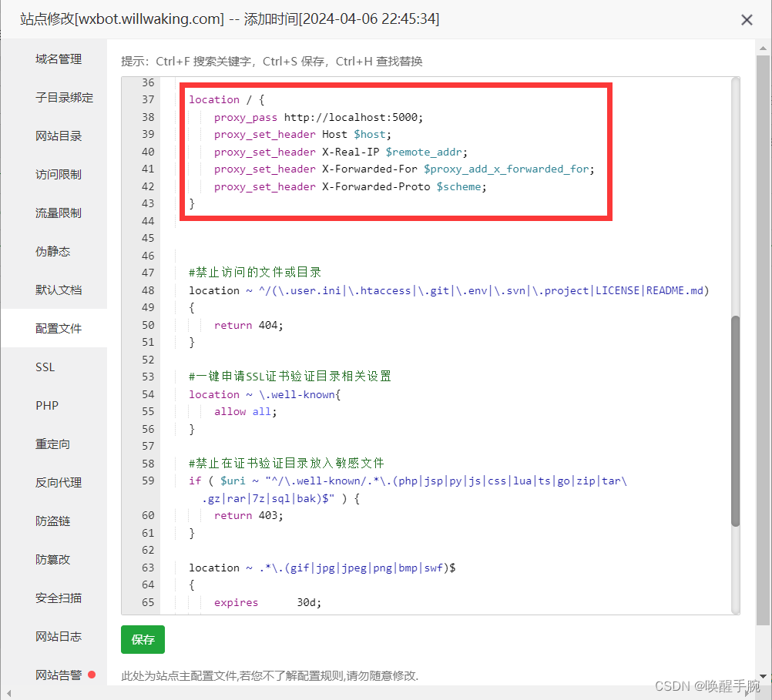Open the 网站目录 tab
This screenshot has width=772, height=700.
(x=59, y=136)
